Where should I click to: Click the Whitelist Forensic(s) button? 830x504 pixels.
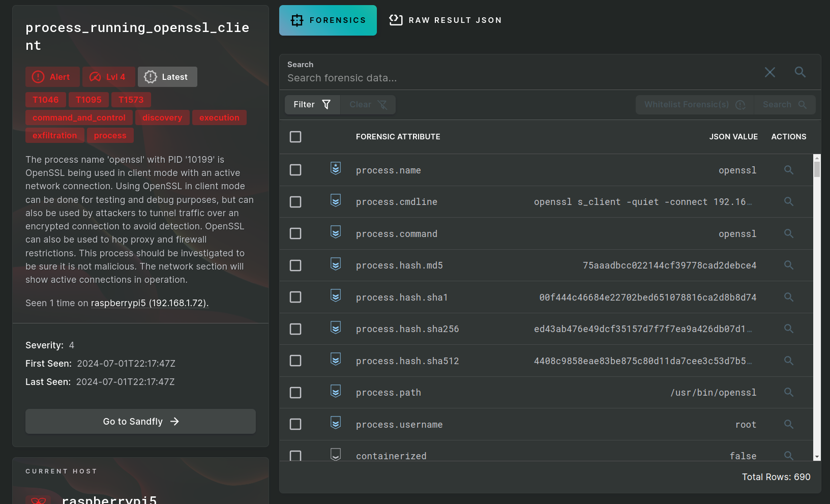pyautogui.click(x=695, y=104)
